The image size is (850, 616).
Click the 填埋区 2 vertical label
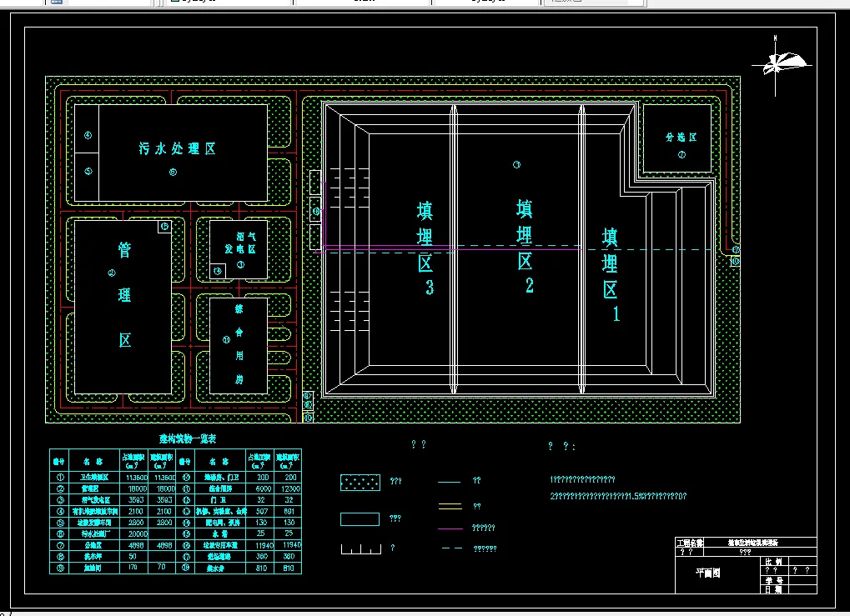(x=525, y=246)
